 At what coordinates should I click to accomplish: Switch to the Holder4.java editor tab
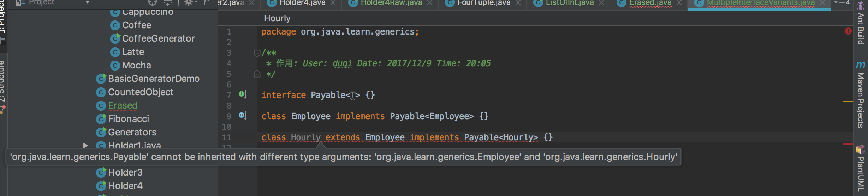tap(302, 3)
